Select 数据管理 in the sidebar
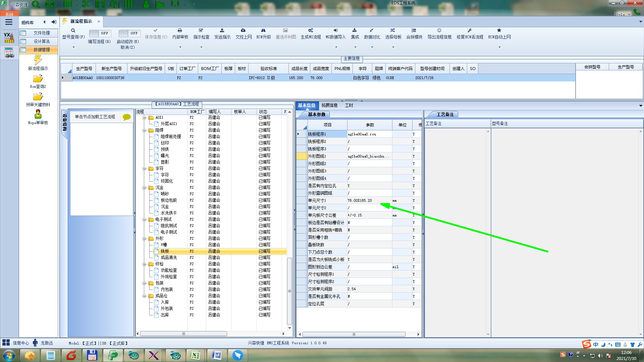Image resolution: width=644 pixels, height=362 pixels. (x=42, y=50)
